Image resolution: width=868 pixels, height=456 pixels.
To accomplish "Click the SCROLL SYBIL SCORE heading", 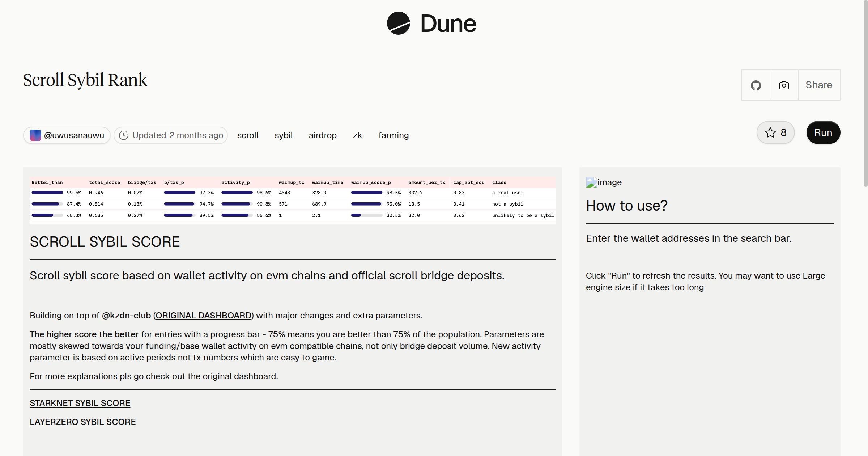I will 105,242.
